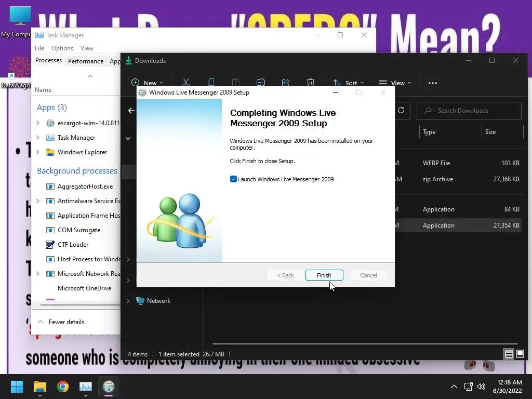Click the network icon in system tray
The width and height of the screenshot is (532, 399).
click(468, 387)
